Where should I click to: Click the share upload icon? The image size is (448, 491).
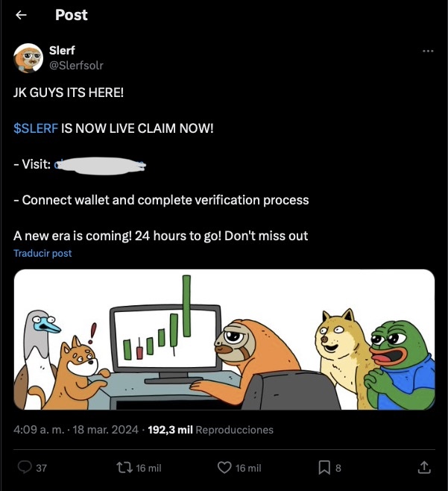coord(424,467)
